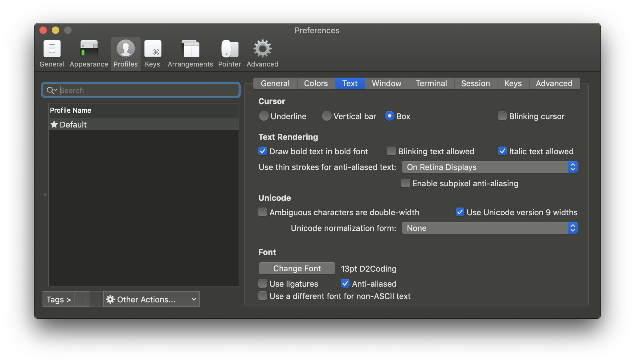The image size is (635, 364).
Task: Open the Arrangements preferences icon
Action: point(190,49)
